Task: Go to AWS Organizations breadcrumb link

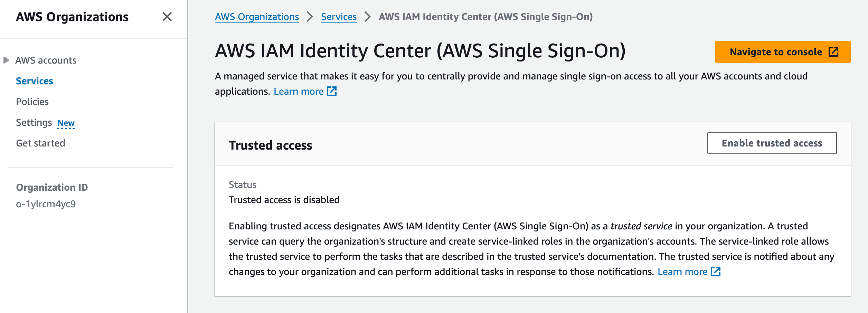Action: 257,17
